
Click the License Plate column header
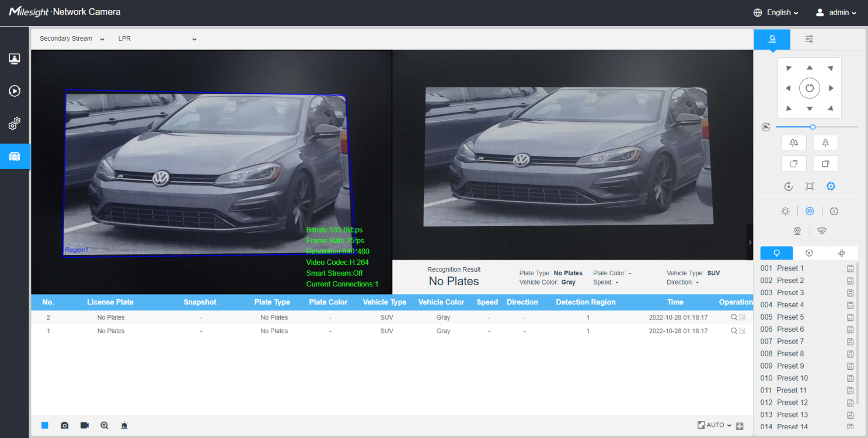(x=110, y=302)
